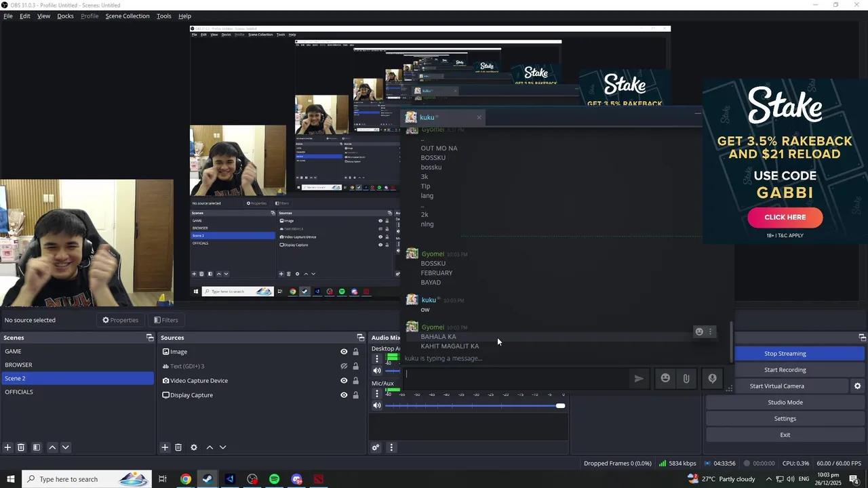Image resolution: width=868 pixels, height=488 pixels.
Task: Click the Exit button in Controls
Action: tap(785, 434)
